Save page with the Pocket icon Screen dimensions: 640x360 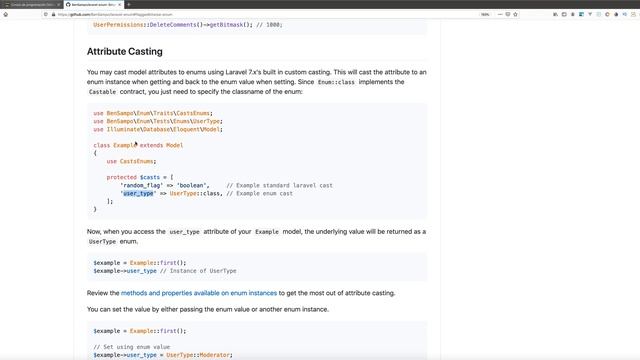pyautogui.click(x=508, y=14)
